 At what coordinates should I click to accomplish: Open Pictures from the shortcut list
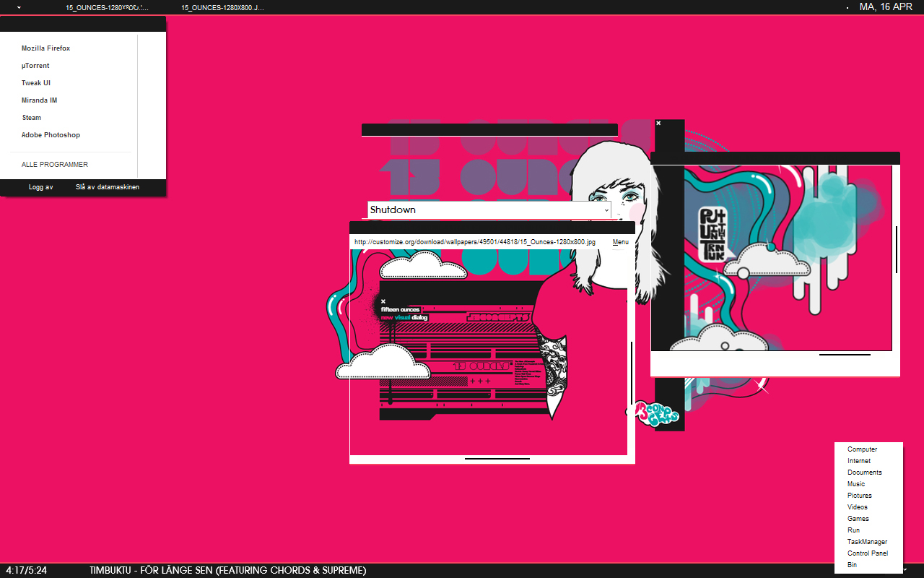pyautogui.click(x=860, y=496)
